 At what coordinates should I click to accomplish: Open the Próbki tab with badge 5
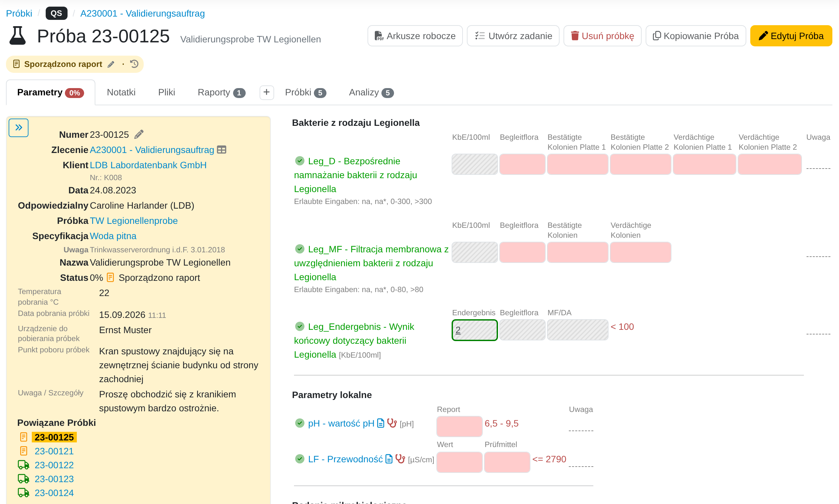coord(306,92)
